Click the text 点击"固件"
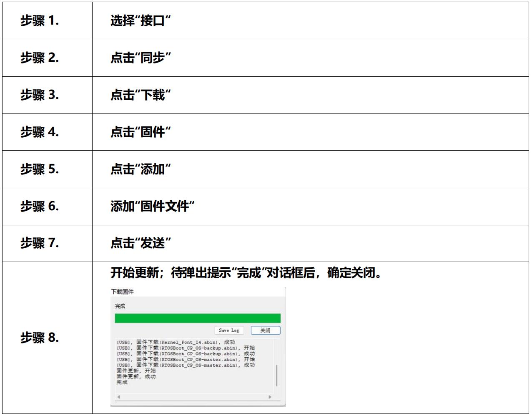This screenshot has height=416, width=532. point(141,132)
